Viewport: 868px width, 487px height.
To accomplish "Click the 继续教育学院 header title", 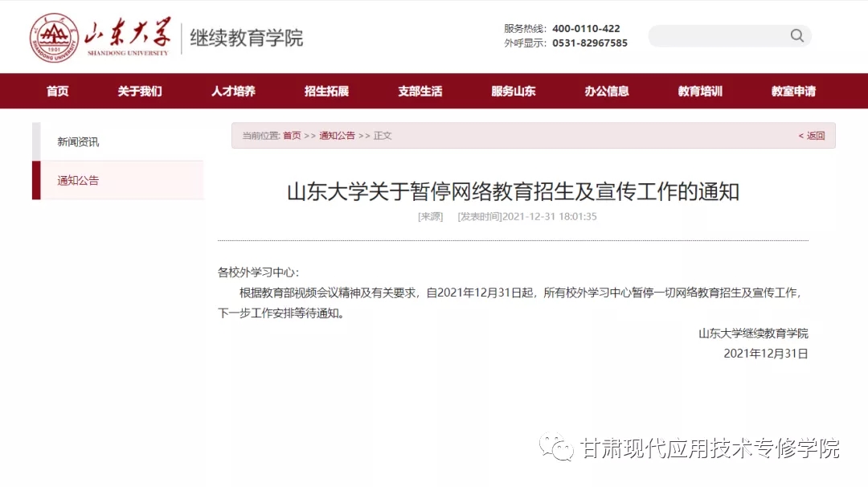I will (x=246, y=38).
